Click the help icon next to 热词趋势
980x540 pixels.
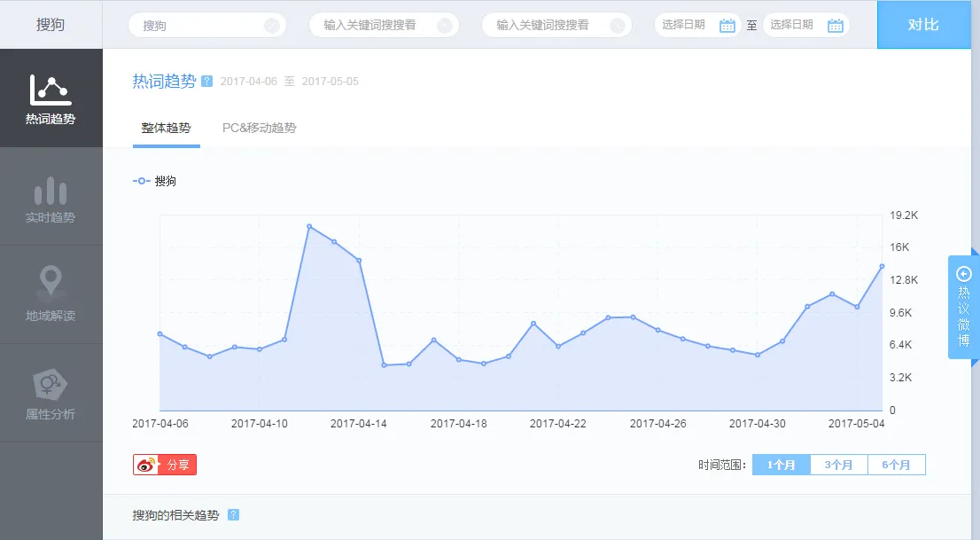pos(207,81)
